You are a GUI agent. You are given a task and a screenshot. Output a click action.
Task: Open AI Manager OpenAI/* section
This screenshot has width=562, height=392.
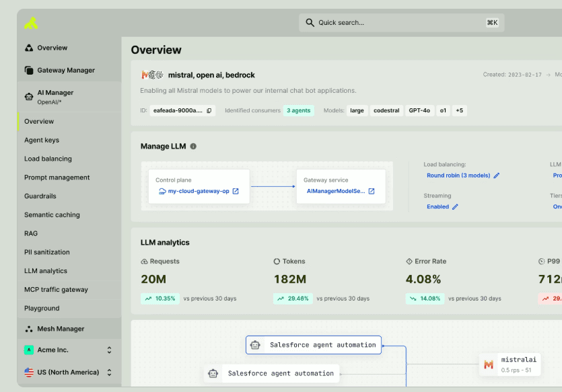tap(69, 97)
